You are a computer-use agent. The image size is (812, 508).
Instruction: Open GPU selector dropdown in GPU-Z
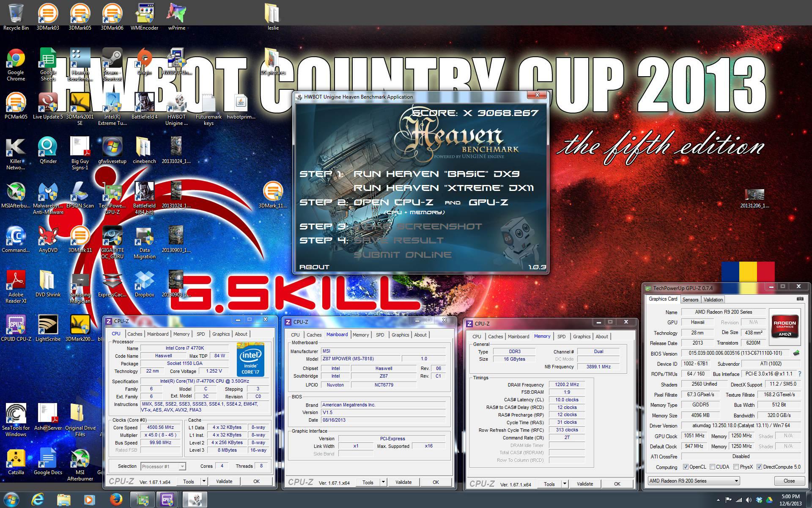point(694,481)
